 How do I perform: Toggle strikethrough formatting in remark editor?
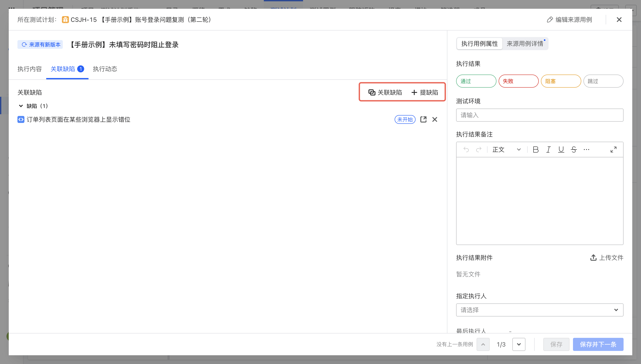574,150
